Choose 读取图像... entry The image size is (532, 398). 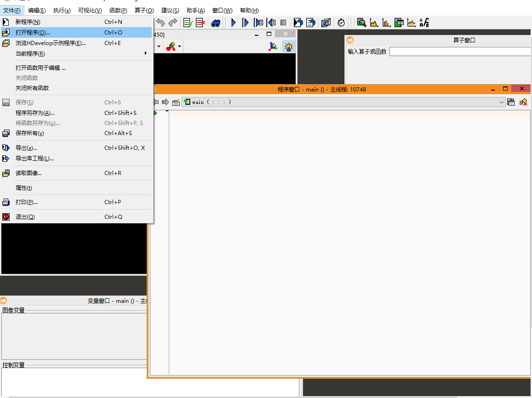click(76, 173)
